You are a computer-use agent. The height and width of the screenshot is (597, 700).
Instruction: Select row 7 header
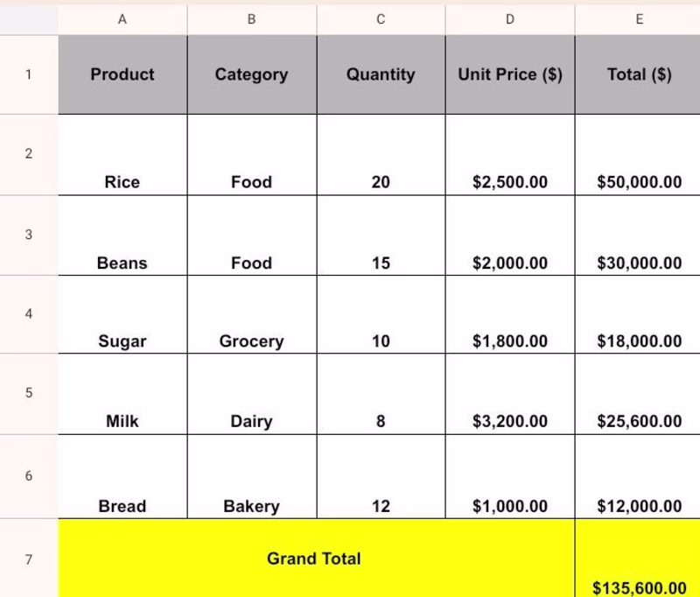click(x=29, y=558)
